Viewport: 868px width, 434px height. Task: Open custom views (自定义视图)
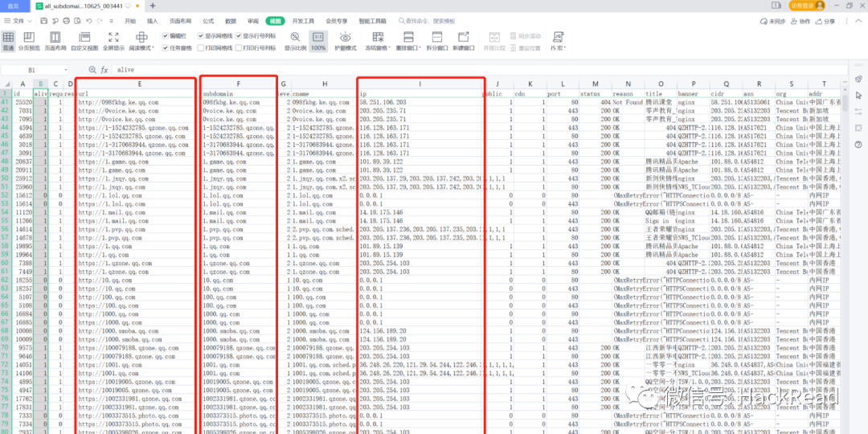(x=84, y=42)
